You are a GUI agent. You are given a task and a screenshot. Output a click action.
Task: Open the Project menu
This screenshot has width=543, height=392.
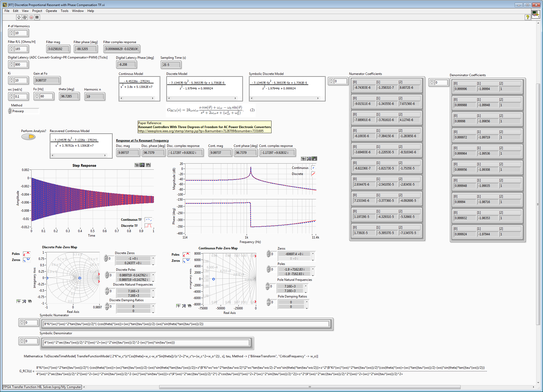[37, 11]
